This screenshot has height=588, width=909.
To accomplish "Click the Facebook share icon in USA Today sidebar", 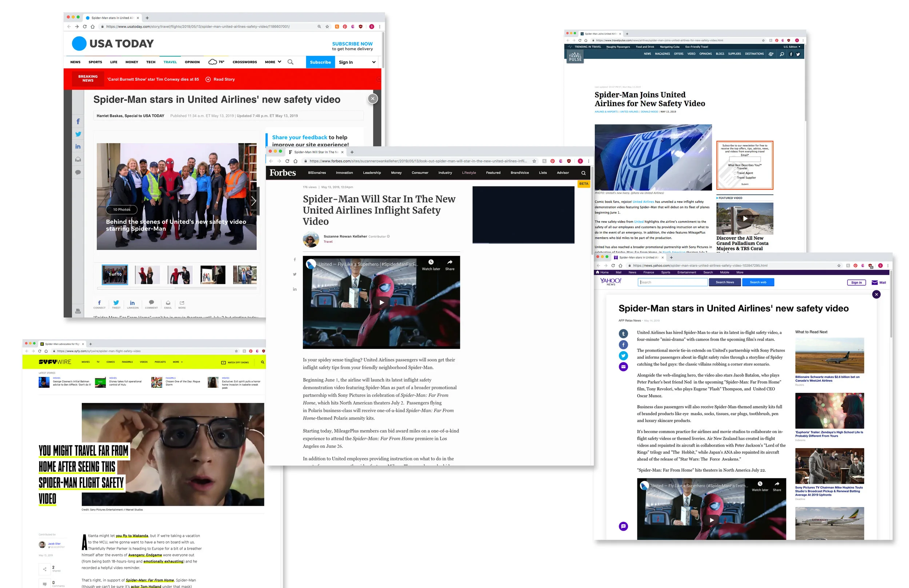I will (x=78, y=121).
